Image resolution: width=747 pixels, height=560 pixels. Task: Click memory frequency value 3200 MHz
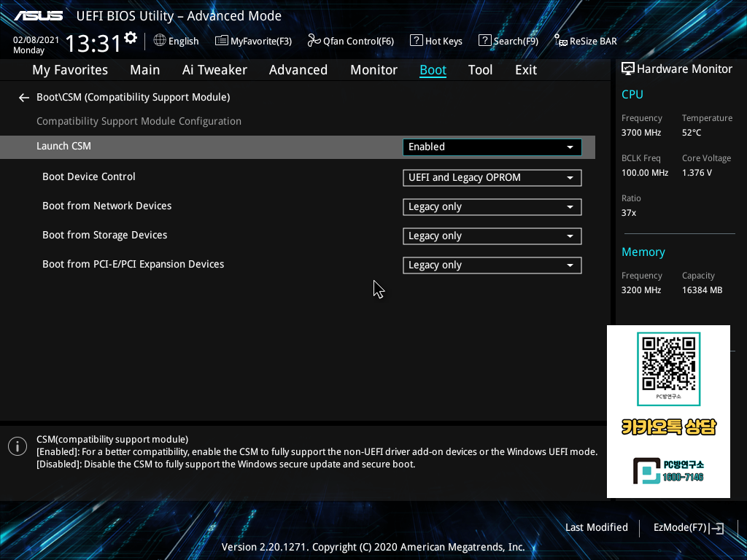coord(640,290)
